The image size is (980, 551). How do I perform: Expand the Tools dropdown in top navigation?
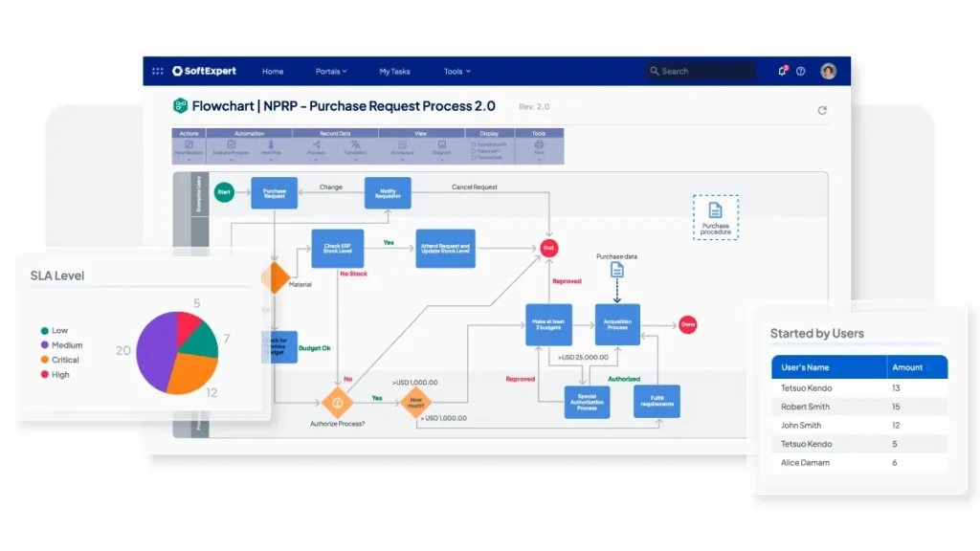(457, 71)
